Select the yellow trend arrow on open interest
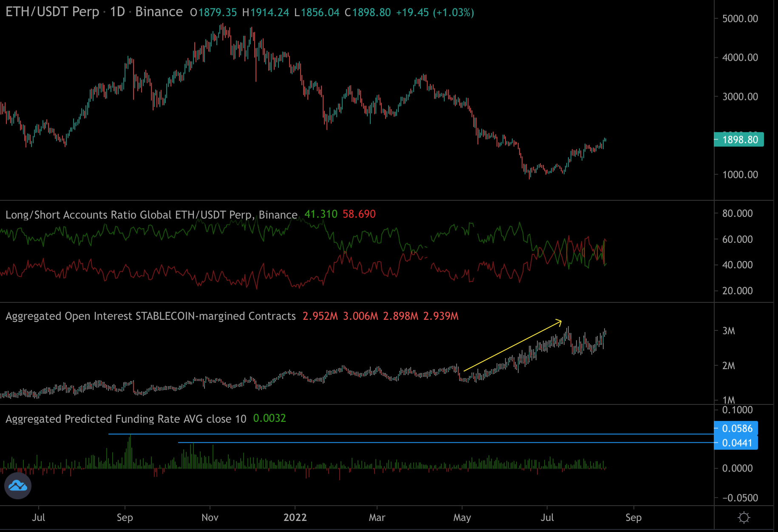 [x=512, y=346]
